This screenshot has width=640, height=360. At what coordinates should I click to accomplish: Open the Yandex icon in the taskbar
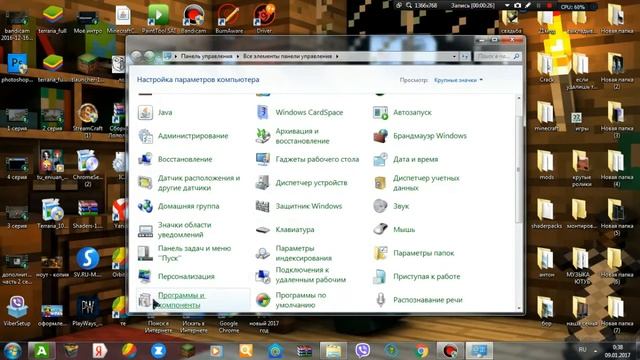[99, 351]
